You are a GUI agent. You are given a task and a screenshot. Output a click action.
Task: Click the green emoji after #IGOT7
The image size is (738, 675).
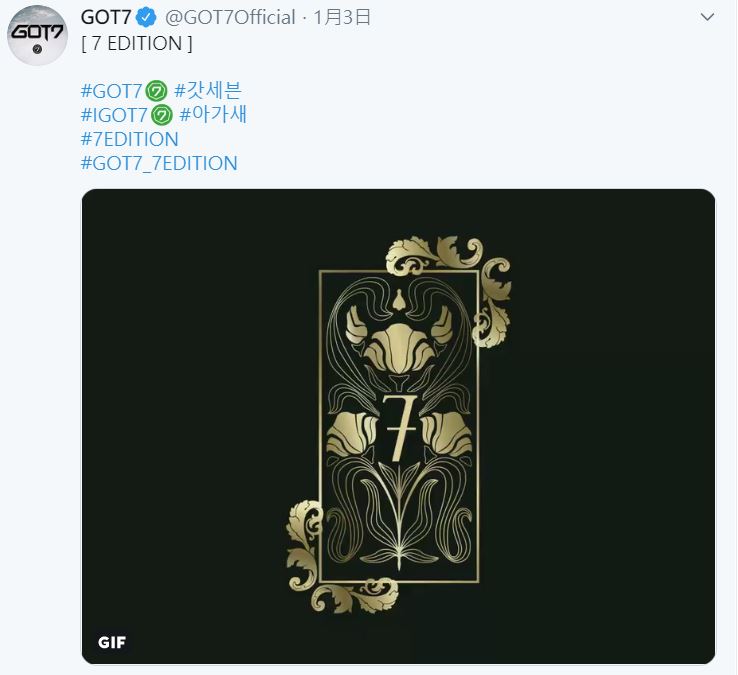pyautogui.click(x=162, y=115)
